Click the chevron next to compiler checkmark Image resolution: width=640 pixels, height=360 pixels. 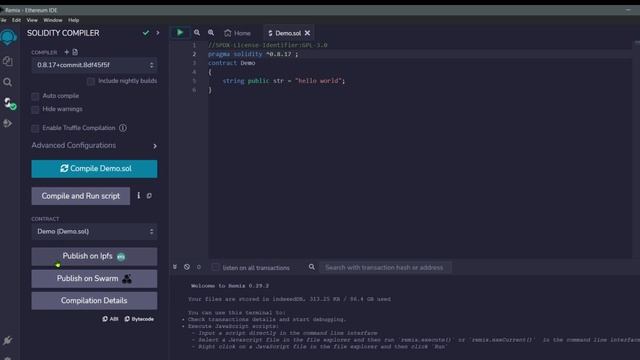158,33
